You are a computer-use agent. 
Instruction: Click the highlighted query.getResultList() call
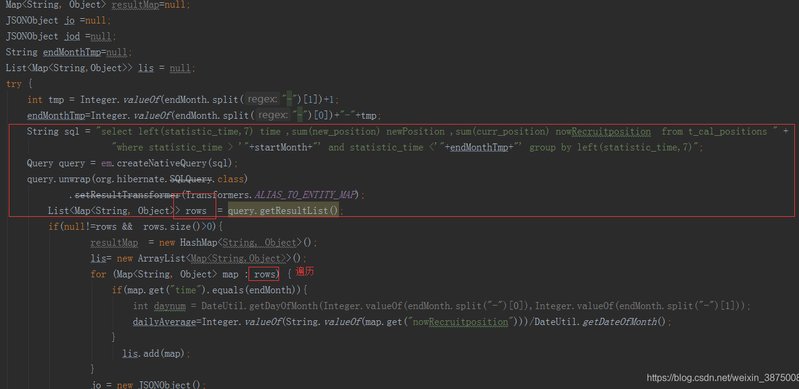click(283, 211)
